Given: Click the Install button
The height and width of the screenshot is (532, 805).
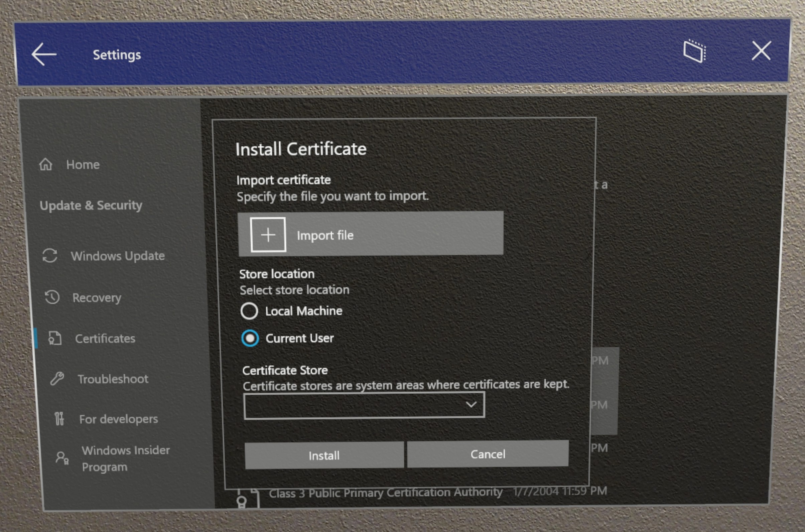Looking at the screenshot, I should (x=322, y=455).
